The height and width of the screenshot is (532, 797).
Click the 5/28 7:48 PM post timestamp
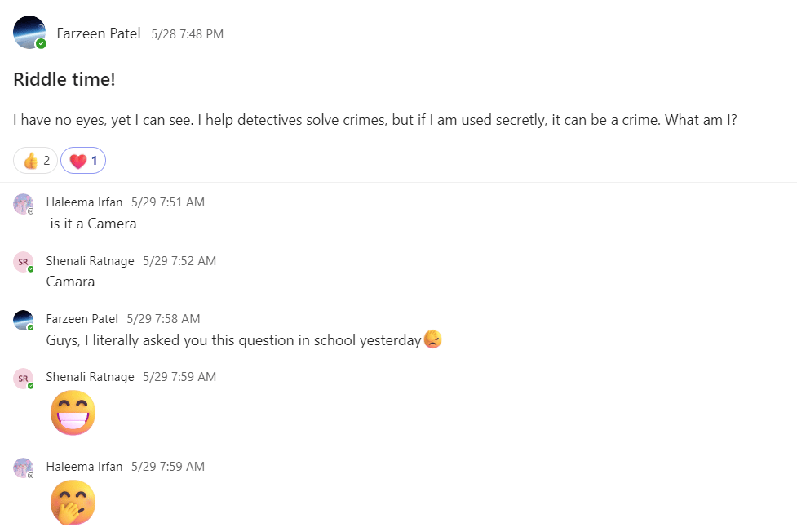pyautogui.click(x=187, y=34)
